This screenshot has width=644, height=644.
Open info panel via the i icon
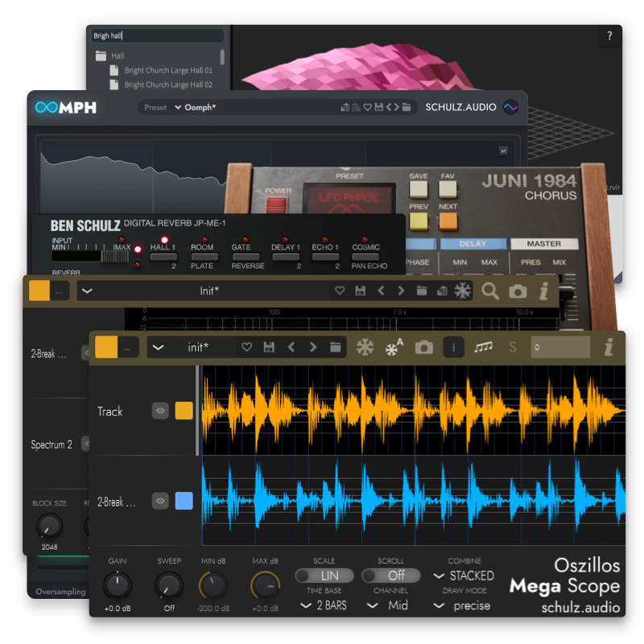609,347
